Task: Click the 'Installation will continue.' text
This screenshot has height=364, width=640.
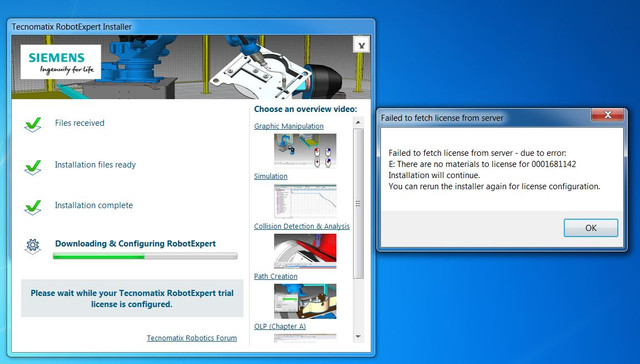Action: pos(434,175)
